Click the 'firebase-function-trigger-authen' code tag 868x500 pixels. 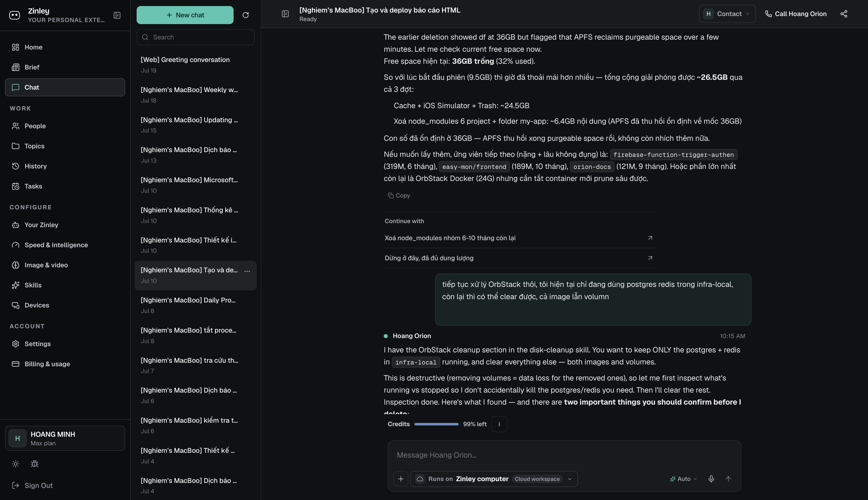pos(673,155)
